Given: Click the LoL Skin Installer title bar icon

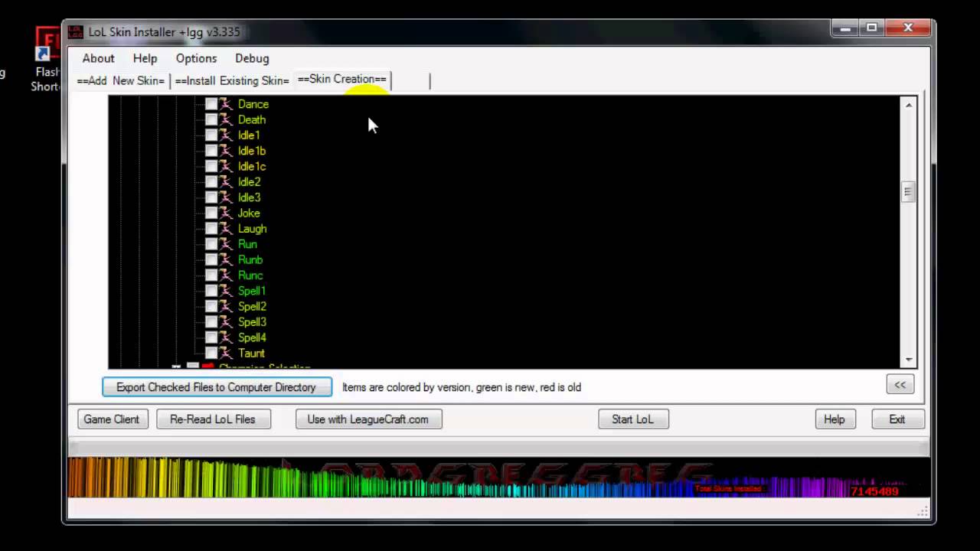Looking at the screenshot, I should tap(75, 32).
